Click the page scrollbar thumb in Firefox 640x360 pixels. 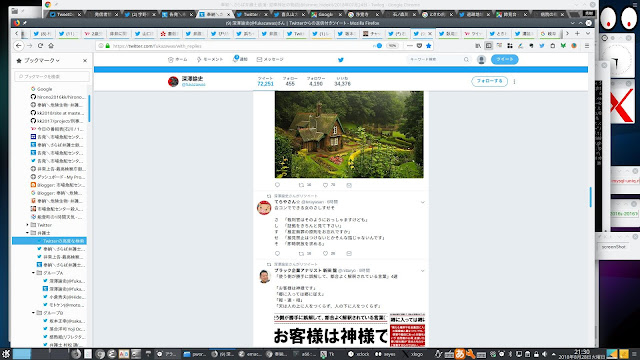click(590, 197)
